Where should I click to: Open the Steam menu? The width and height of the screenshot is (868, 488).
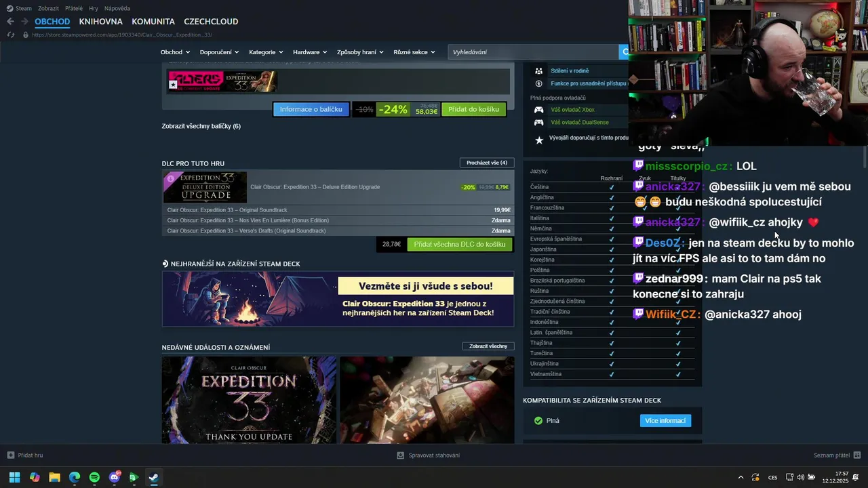(x=24, y=8)
